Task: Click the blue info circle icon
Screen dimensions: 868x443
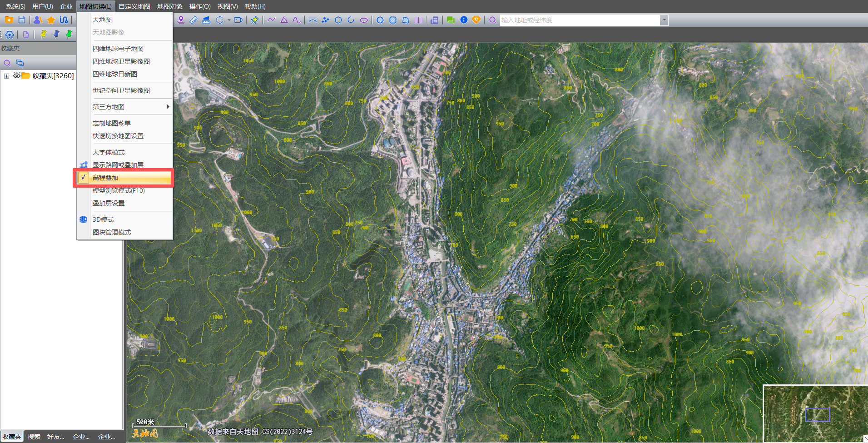Action: point(464,20)
